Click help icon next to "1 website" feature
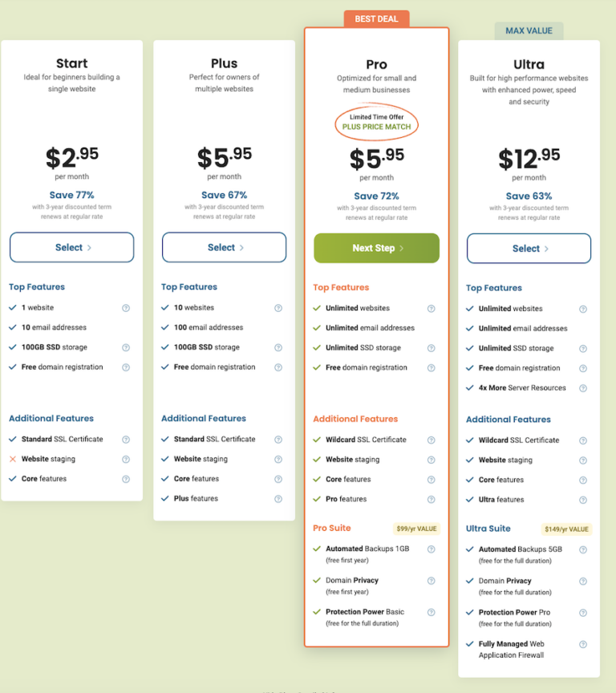This screenshot has height=693, width=616. [x=125, y=307]
